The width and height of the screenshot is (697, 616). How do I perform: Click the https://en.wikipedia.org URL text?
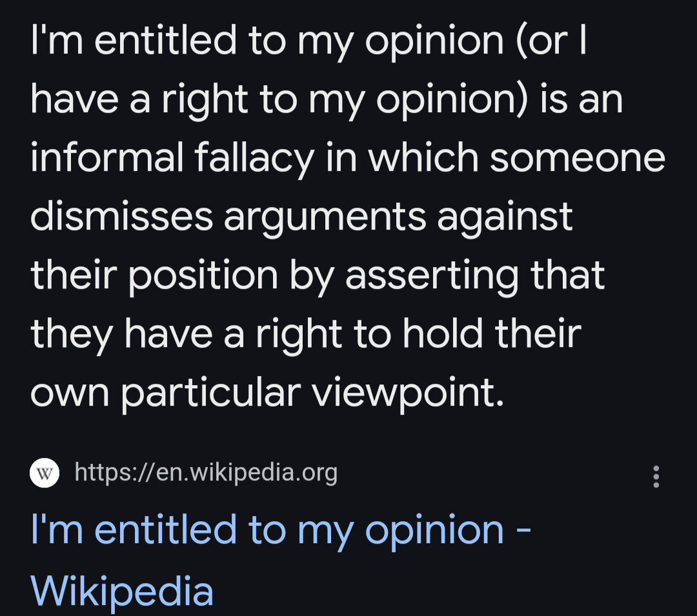206,473
